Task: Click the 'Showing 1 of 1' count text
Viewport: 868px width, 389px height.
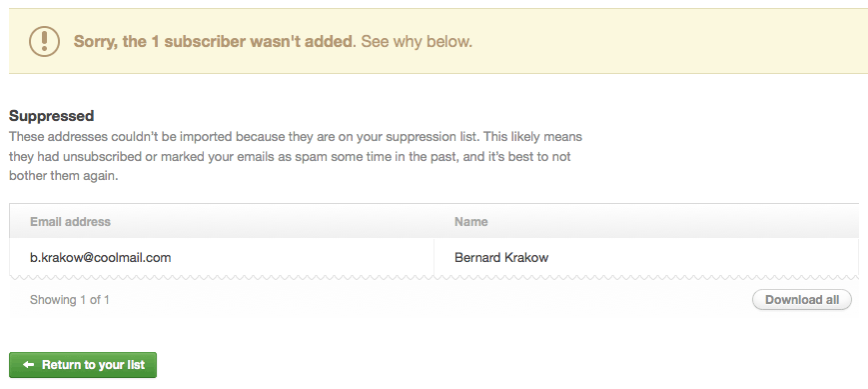Action: coord(70,300)
